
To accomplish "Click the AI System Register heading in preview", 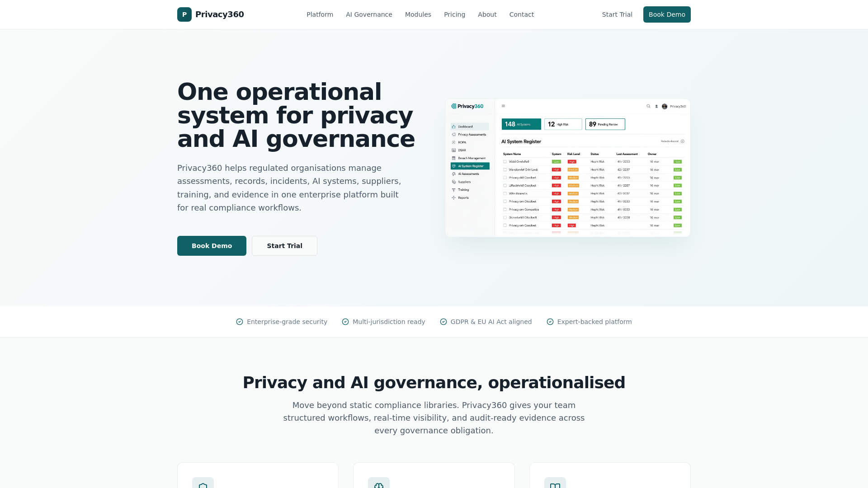I will click(x=521, y=141).
